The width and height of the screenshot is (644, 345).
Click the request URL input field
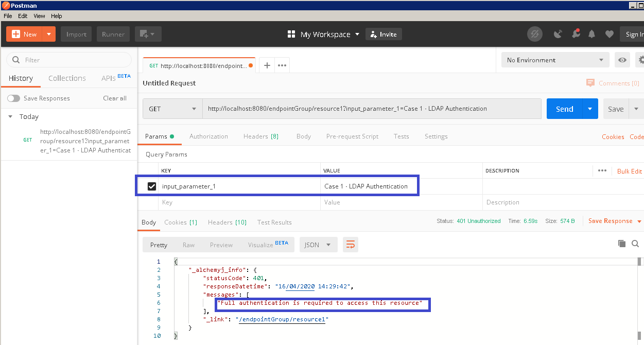pyautogui.click(x=372, y=109)
